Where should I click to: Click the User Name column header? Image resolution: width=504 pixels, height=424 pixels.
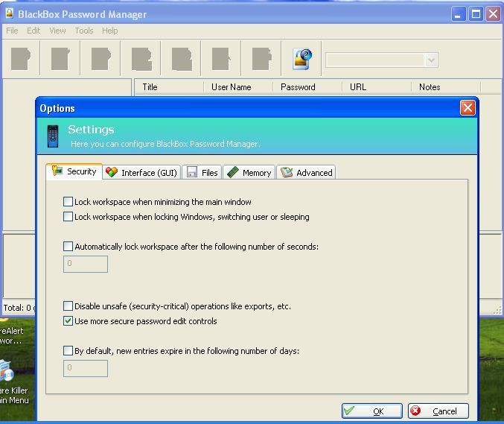pyautogui.click(x=238, y=87)
